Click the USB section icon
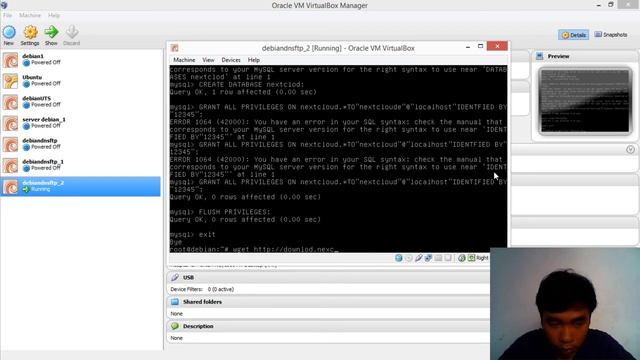This screenshot has width=640, height=360. tap(175, 278)
